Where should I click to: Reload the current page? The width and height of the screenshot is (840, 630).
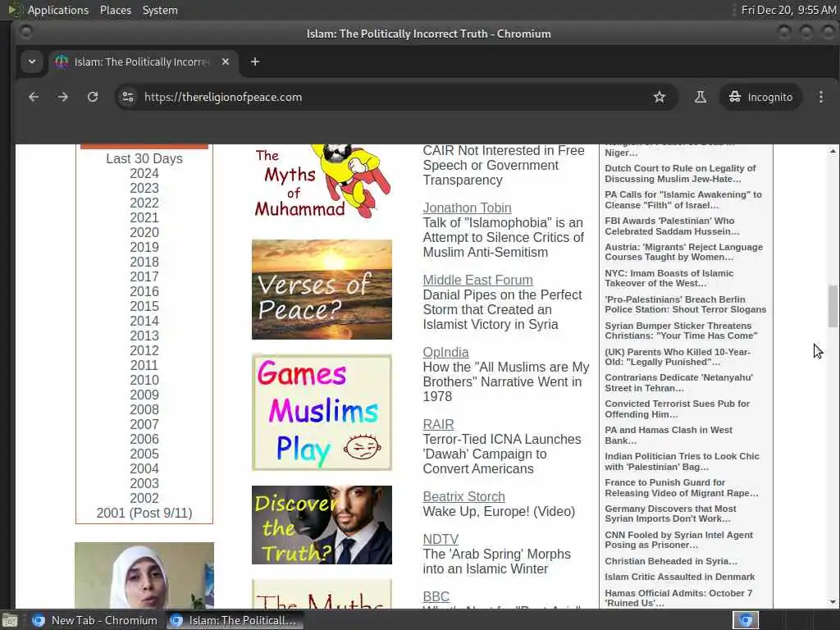pyautogui.click(x=93, y=97)
